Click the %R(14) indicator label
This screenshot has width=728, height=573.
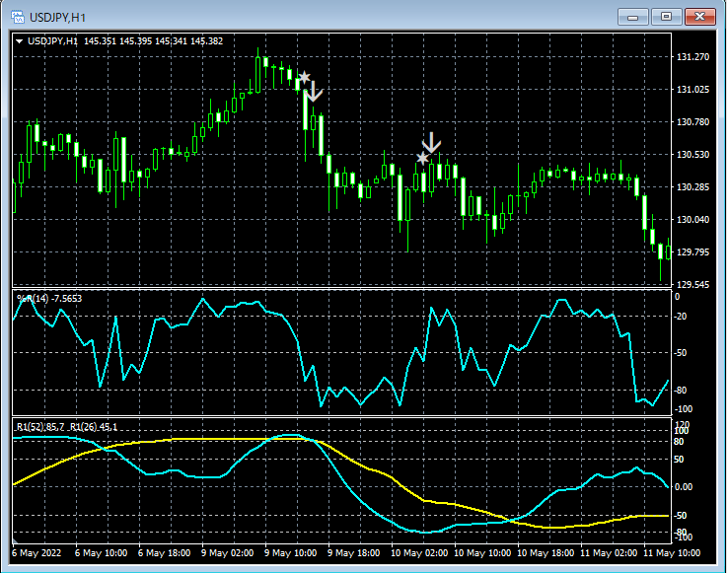[36, 297]
